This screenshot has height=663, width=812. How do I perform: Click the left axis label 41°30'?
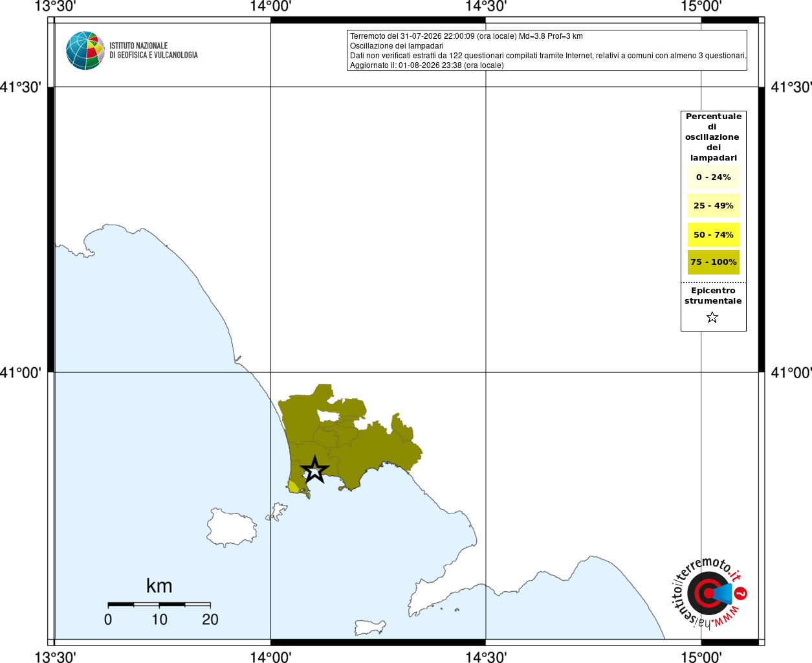pyautogui.click(x=21, y=87)
